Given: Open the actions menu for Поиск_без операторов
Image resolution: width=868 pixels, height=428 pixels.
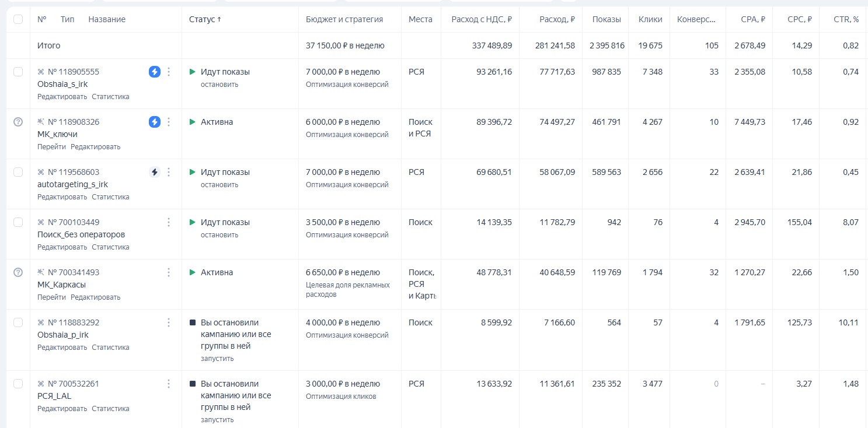Looking at the screenshot, I should pyautogui.click(x=169, y=222).
